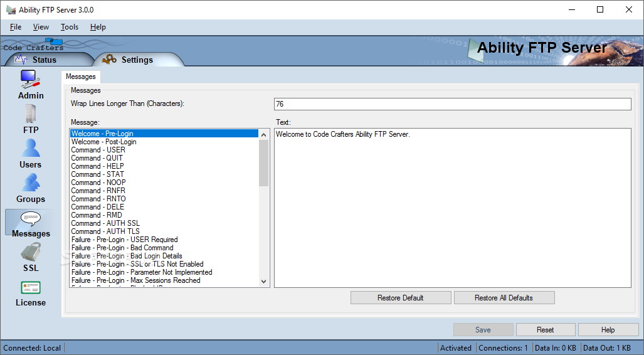
Task: Select 'Failure - Pre-Login - Bad Command' row
Action: click(164, 248)
